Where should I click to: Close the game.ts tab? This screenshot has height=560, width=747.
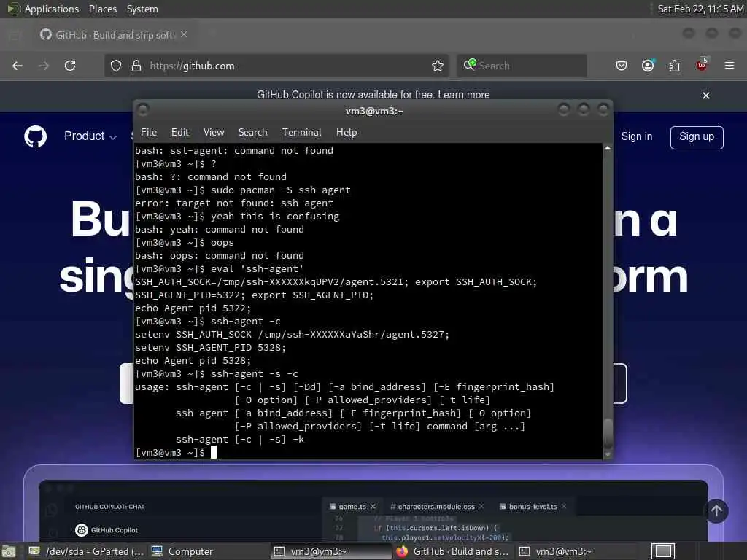pos(373,507)
